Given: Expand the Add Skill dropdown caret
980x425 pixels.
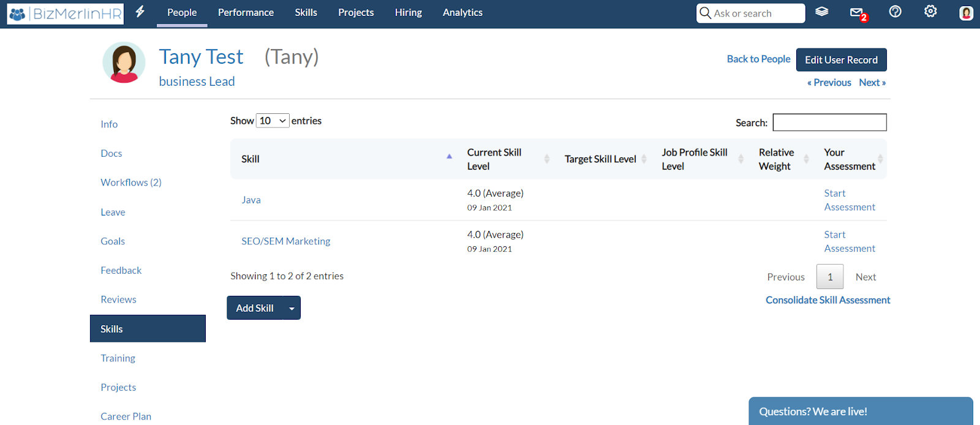Looking at the screenshot, I should tap(292, 308).
